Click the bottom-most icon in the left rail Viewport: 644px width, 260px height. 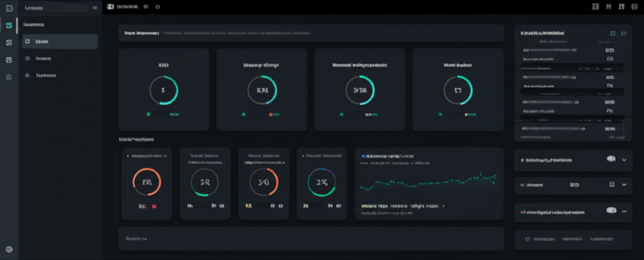click(x=9, y=249)
